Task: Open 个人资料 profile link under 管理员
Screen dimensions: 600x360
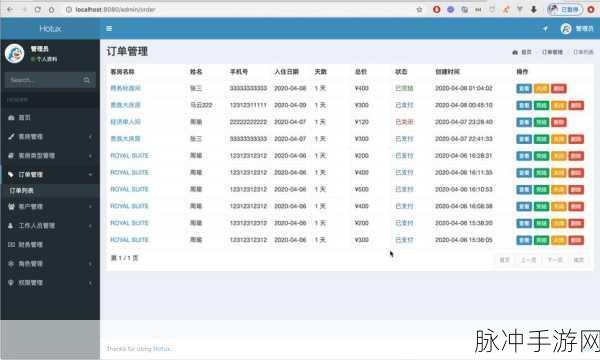Action: click(x=44, y=59)
